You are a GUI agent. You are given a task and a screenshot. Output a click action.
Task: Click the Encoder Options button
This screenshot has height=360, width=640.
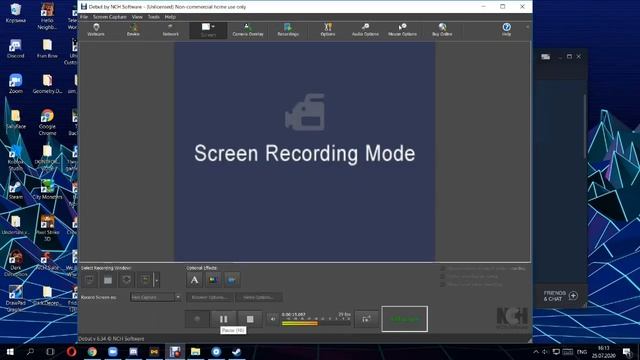[x=209, y=297]
